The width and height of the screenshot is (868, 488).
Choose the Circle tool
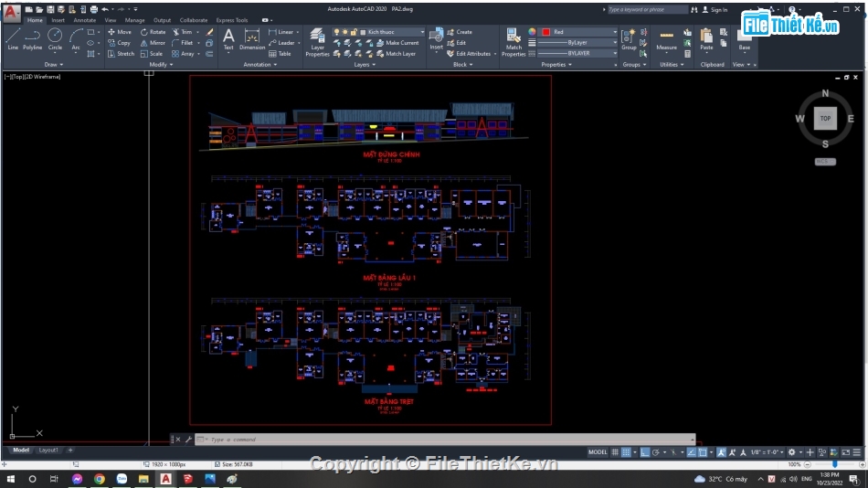pyautogui.click(x=55, y=39)
